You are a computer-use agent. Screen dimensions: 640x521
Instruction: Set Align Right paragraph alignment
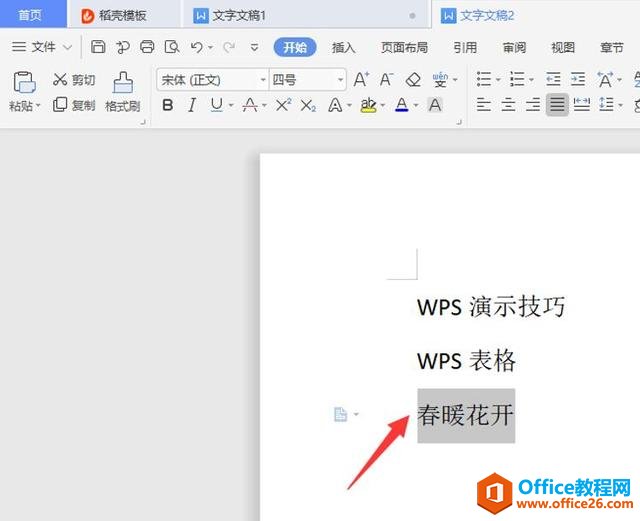(533, 105)
